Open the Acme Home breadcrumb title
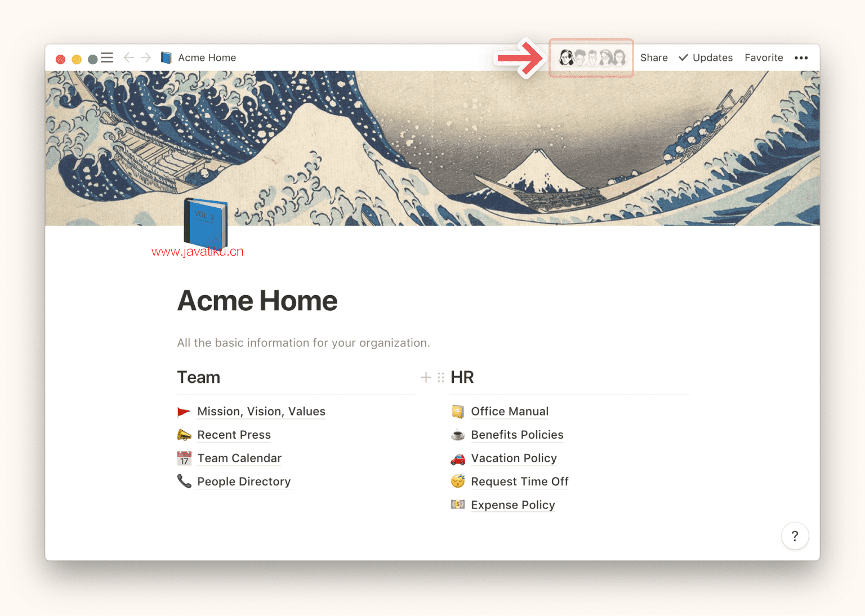 pos(207,57)
